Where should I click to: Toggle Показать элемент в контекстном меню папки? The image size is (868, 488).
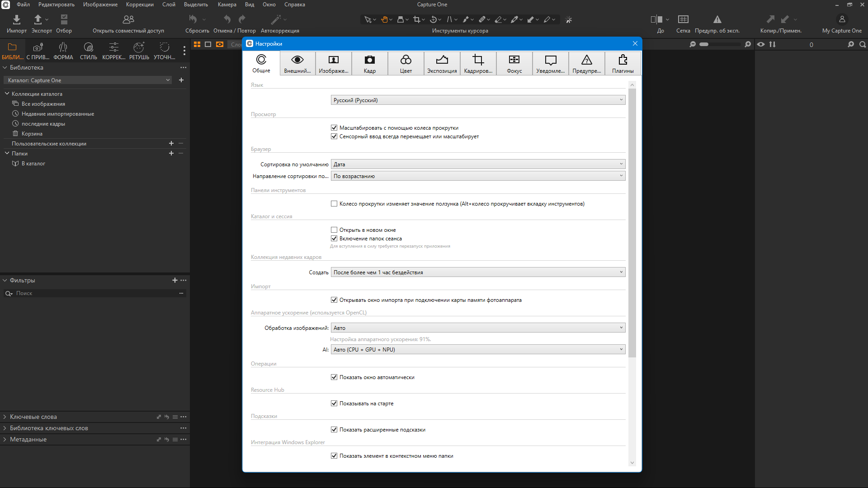(x=334, y=456)
